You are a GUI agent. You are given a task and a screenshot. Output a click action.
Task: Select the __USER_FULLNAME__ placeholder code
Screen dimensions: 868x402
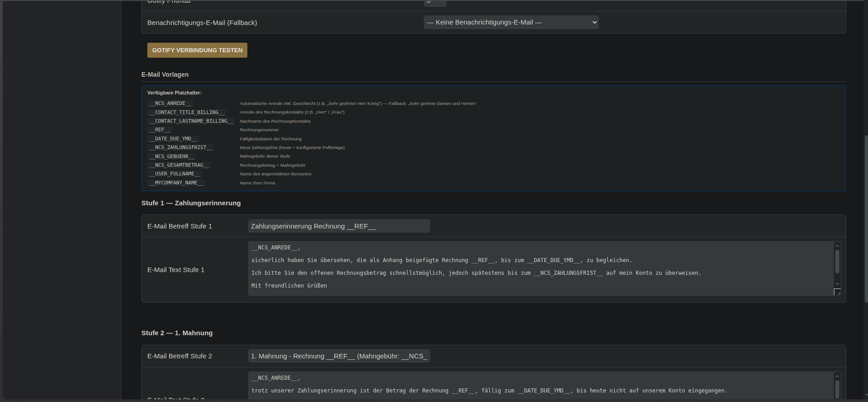[x=175, y=174]
